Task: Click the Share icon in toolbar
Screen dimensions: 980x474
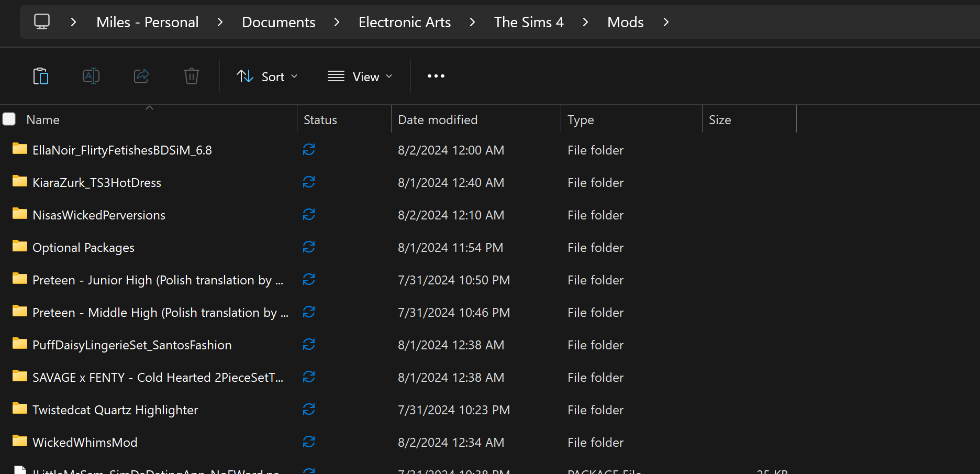Action: (141, 76)
